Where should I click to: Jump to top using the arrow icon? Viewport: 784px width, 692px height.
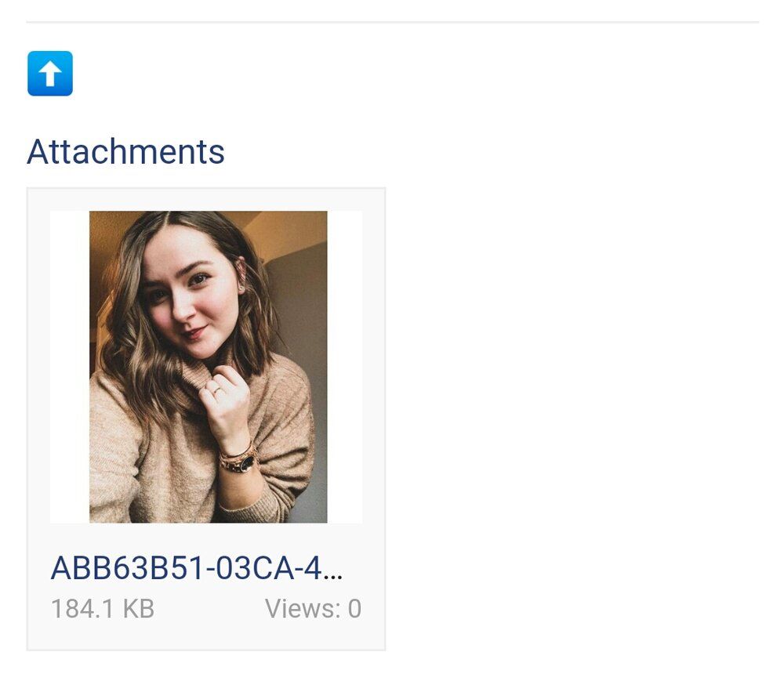(50, 73)
